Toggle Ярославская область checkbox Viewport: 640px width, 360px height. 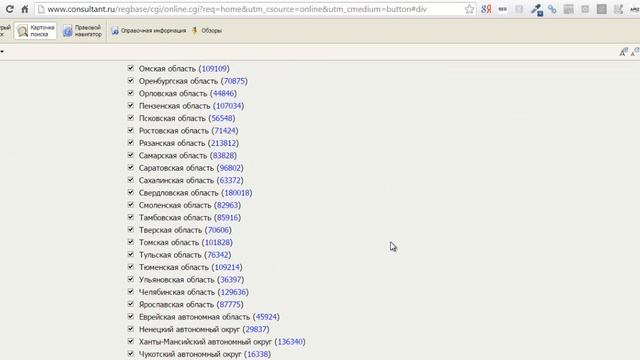(131, 304)
